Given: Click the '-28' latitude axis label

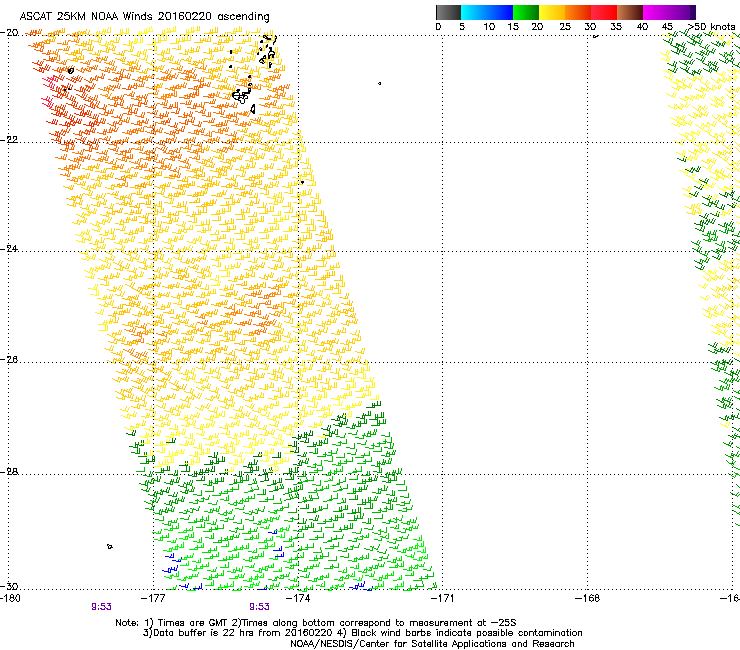Looking at the screenshot, I should (9, 472).
